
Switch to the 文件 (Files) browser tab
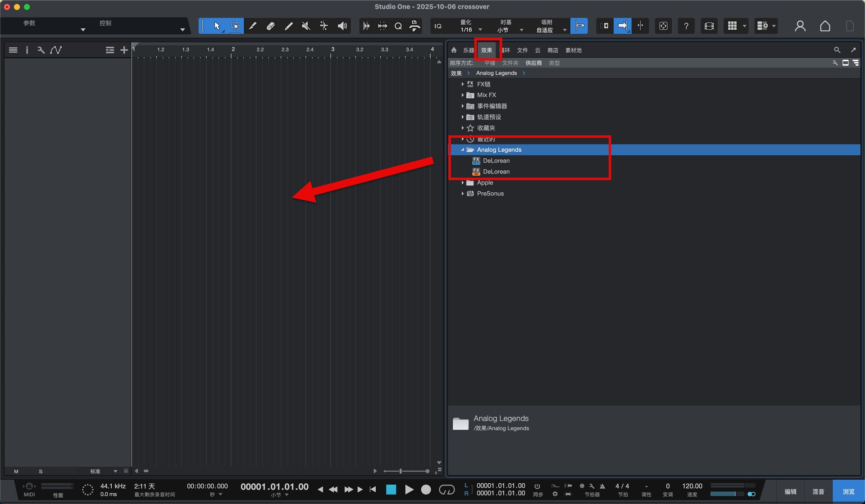point(522,50)
